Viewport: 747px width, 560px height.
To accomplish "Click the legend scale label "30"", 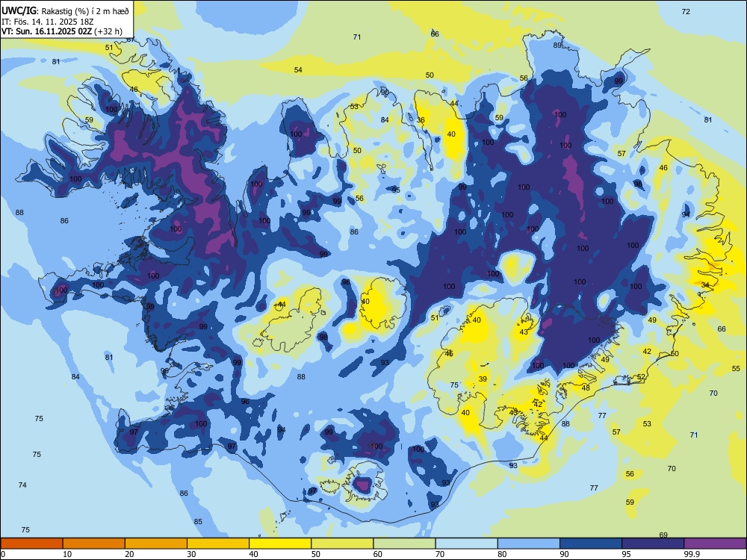I will pos(191,554).
